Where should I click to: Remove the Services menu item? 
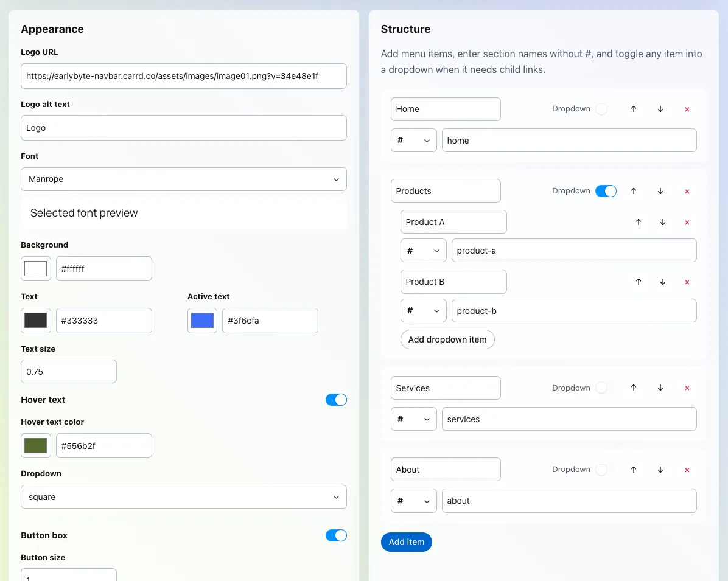[x=687, y=388]
